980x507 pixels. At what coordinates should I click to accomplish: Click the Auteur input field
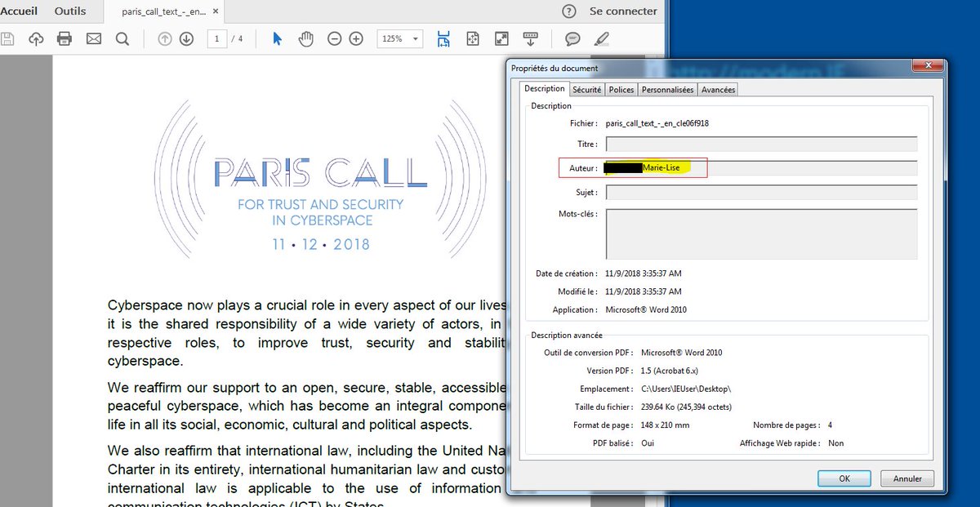tap(761, 168)
